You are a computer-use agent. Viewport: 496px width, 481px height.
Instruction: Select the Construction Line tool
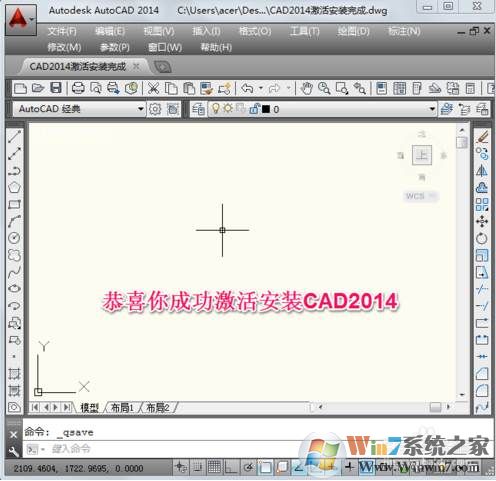(x=14, y=153)
